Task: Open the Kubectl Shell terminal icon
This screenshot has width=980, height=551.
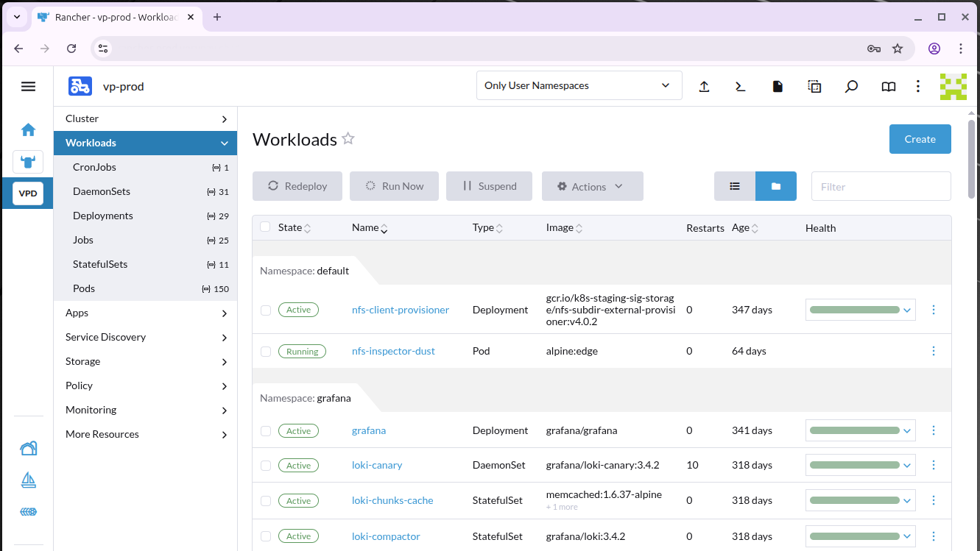Action: (x=741, y=86)
